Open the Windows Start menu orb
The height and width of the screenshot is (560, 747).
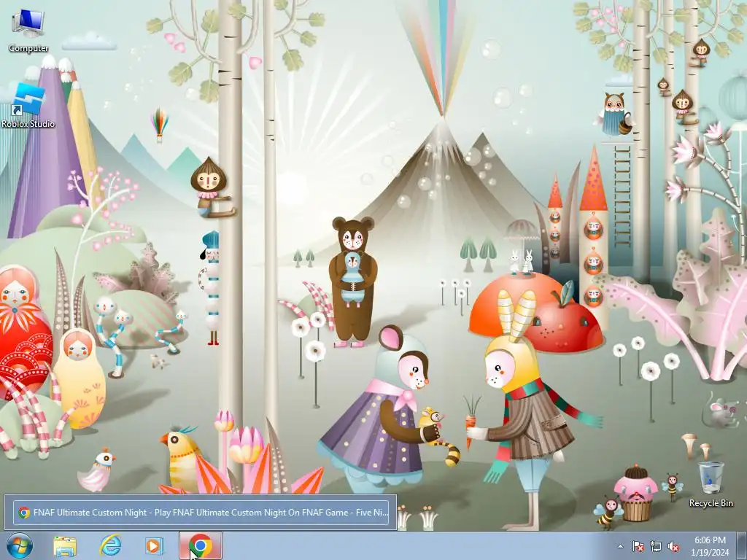coord(20,545)
